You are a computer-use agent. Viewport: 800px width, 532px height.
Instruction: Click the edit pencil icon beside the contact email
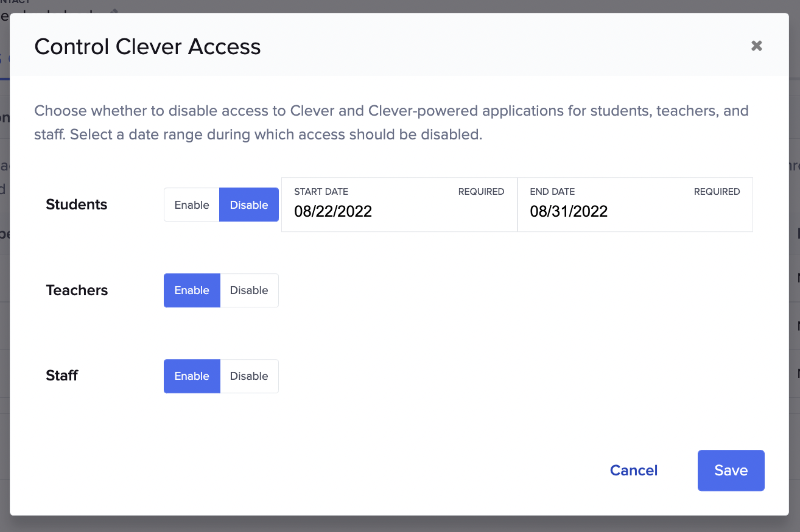[113, 10]
